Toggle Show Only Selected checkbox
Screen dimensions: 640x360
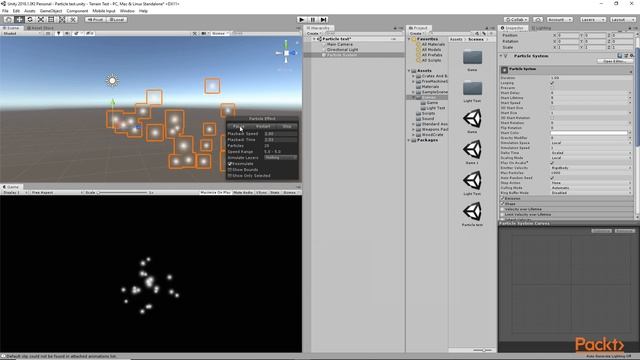point(230,176)
